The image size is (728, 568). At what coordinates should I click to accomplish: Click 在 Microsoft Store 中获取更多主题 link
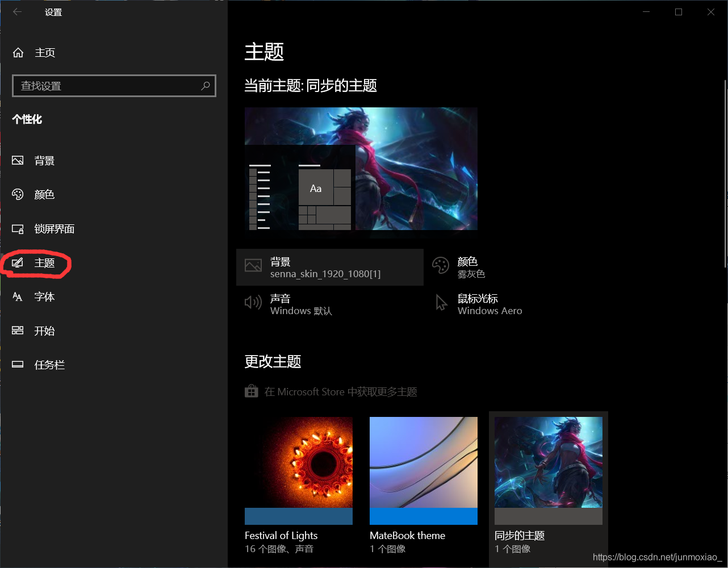click(341, 392)
